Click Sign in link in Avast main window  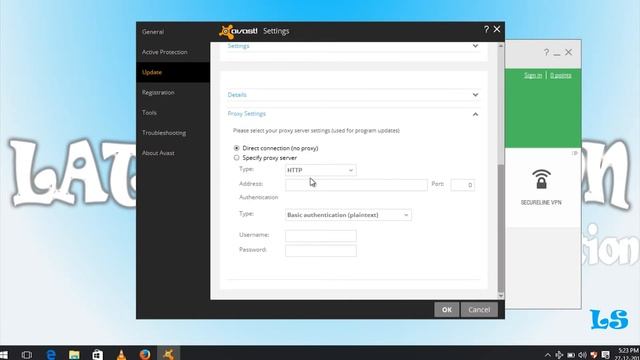533,76
